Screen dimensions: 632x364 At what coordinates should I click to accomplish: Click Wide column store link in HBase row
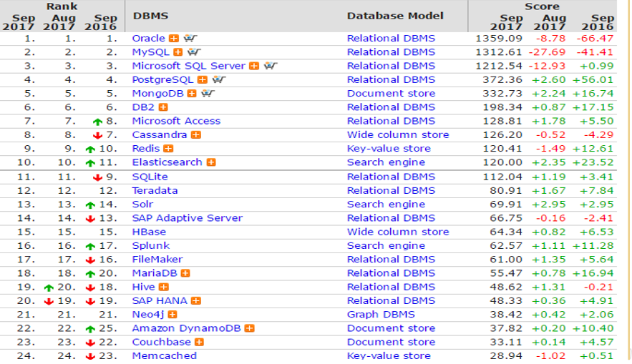click(x=398, y=232)
